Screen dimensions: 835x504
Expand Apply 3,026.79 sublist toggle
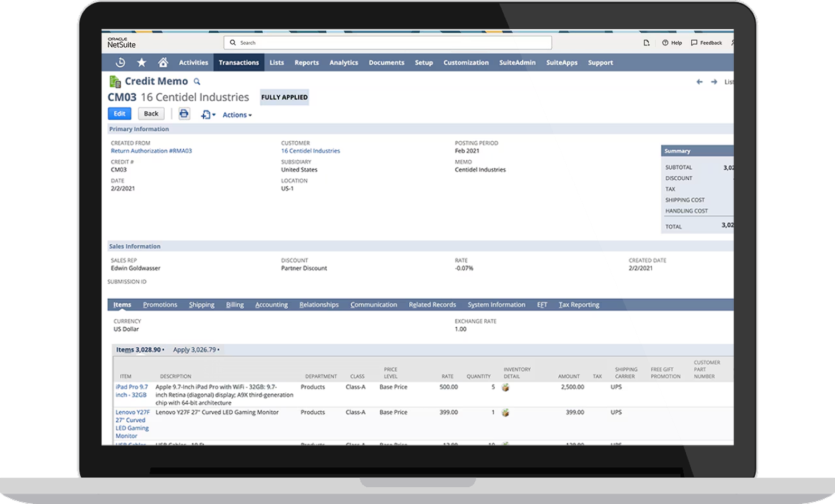196,350
